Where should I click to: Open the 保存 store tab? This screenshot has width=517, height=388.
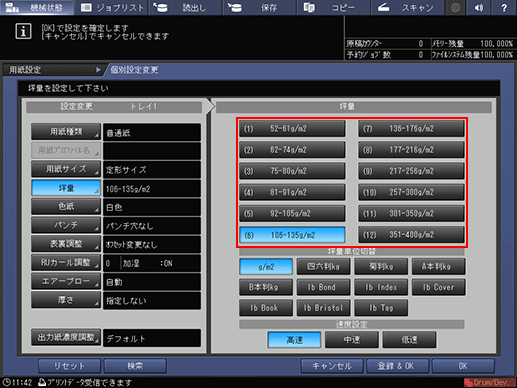(260, 7)
